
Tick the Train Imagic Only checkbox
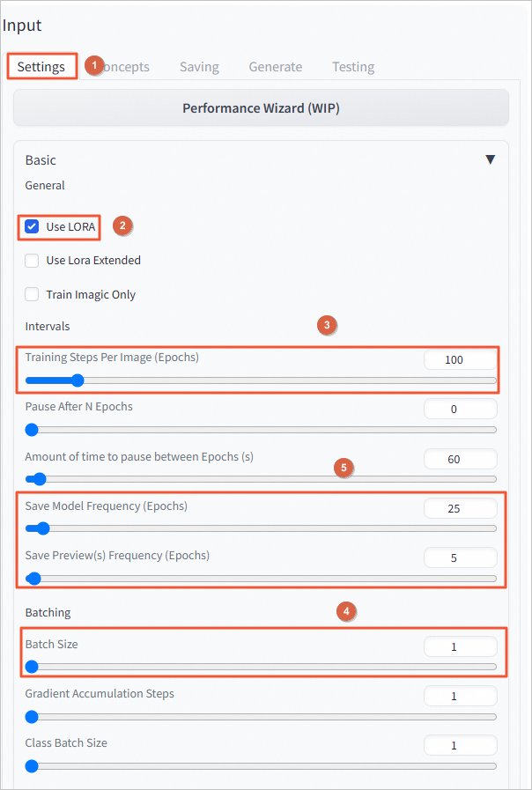[x=32, y=295]
